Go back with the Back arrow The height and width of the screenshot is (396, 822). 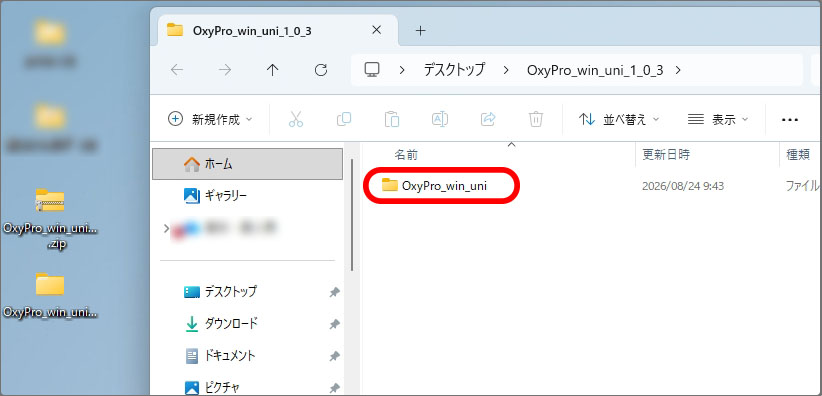tap(177, 70)
